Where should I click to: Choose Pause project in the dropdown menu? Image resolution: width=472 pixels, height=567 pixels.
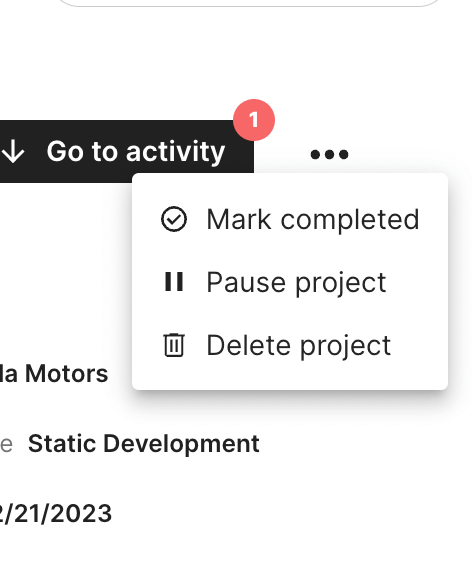(290, 282)
